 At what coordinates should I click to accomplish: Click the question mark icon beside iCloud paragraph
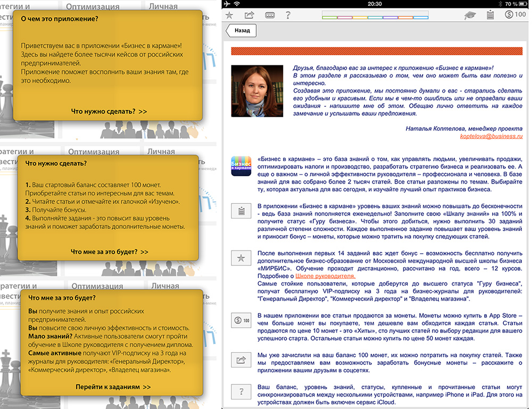point(241,391)
